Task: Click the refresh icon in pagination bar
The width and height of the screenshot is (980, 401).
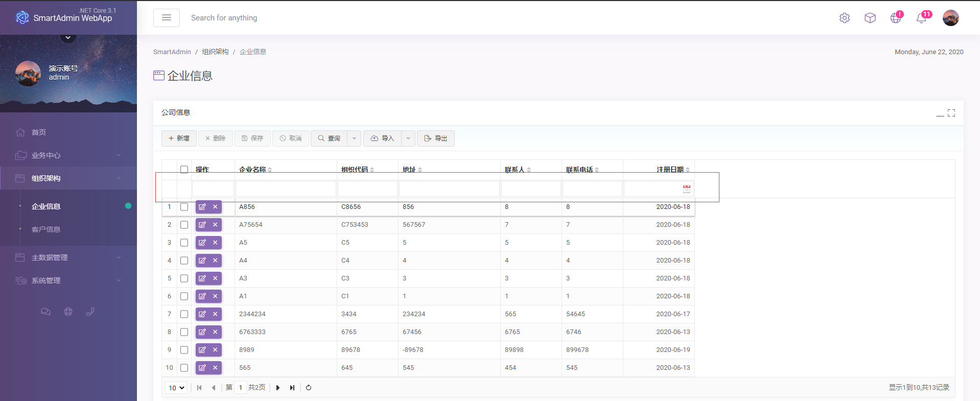Action: coord(309,388)
